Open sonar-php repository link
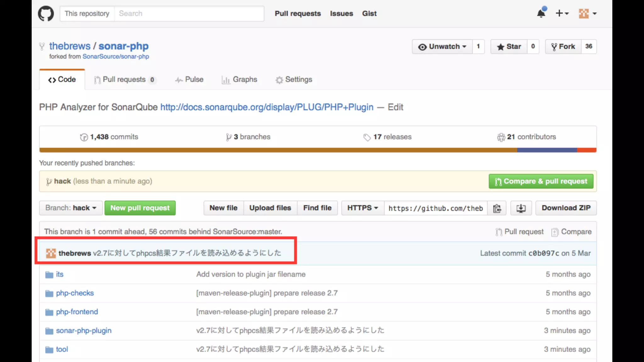The image size is (644, 362). pos(124,46)
